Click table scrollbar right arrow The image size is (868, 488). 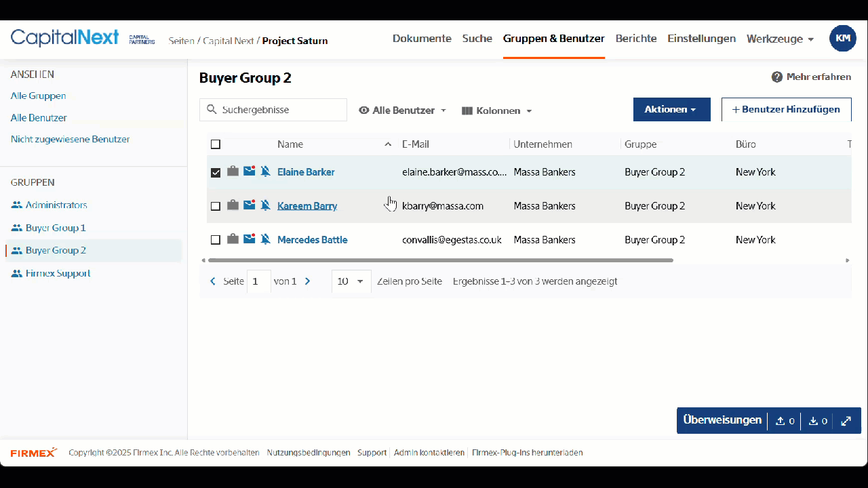(x=847, y=260)
